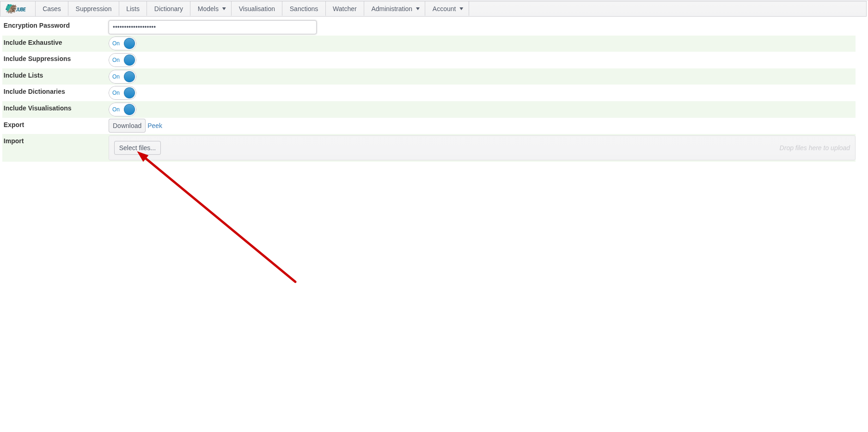The height and width of the screenshot is (432, 868).
Task: Click the Include Exhaustive label
Action: point(33,43)
